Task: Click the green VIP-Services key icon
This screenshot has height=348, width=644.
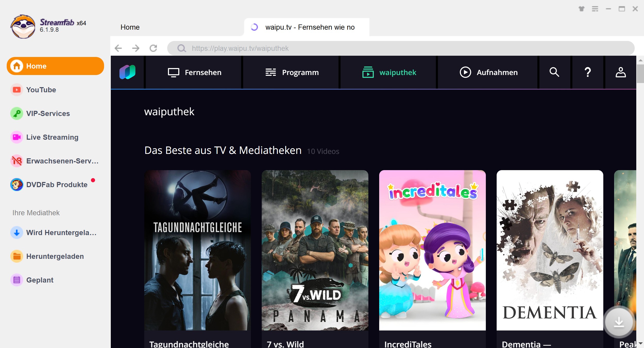Action: coord(17,113)
